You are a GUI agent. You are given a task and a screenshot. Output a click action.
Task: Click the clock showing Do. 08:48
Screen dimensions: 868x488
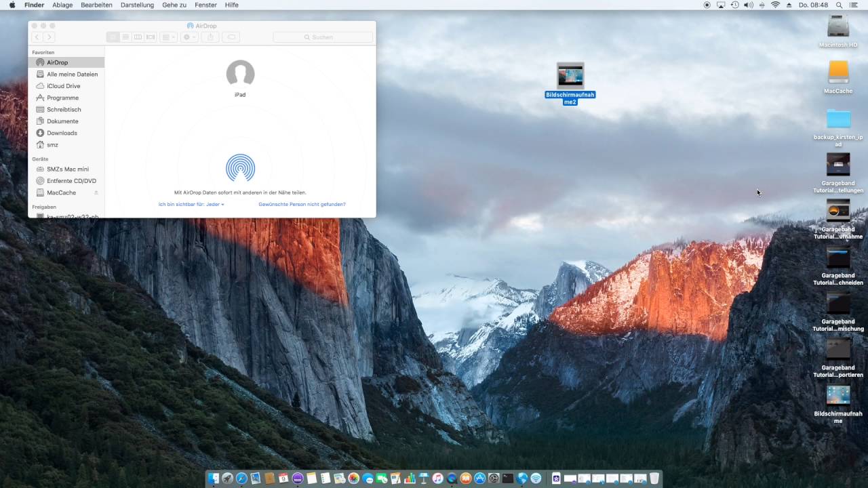[814, 5]
